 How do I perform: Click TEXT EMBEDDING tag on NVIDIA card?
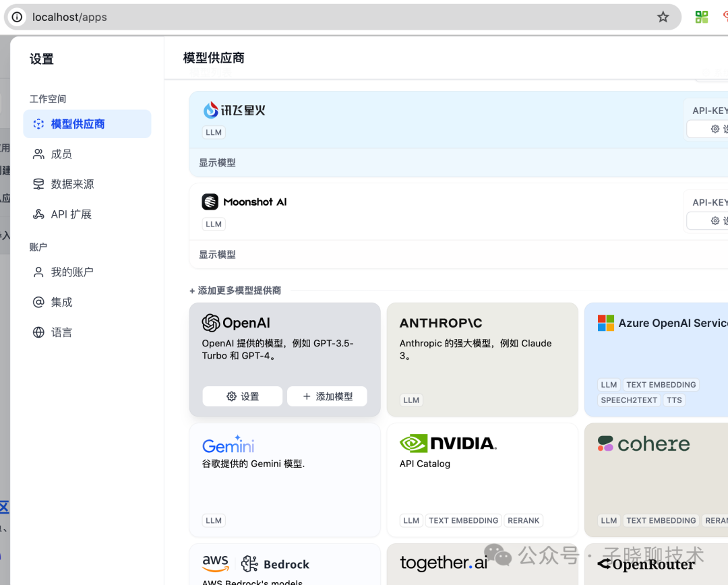click(x=463, y=520)
